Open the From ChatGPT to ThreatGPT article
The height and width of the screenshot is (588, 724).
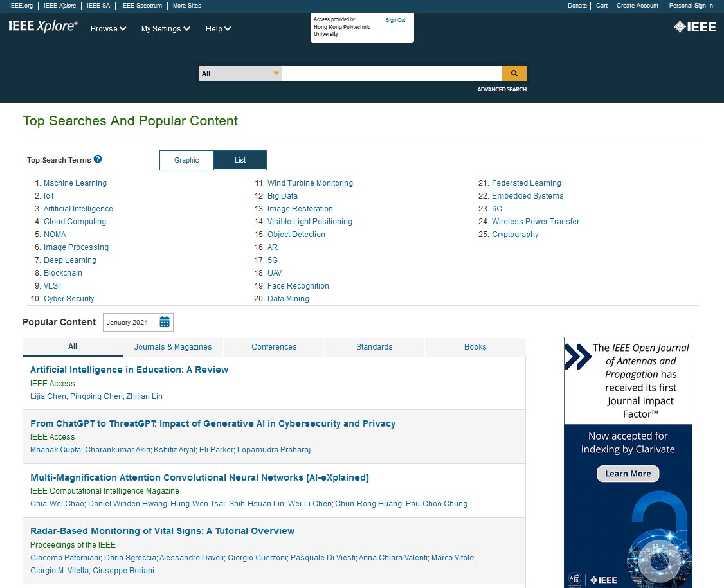[x=213, y=423]
